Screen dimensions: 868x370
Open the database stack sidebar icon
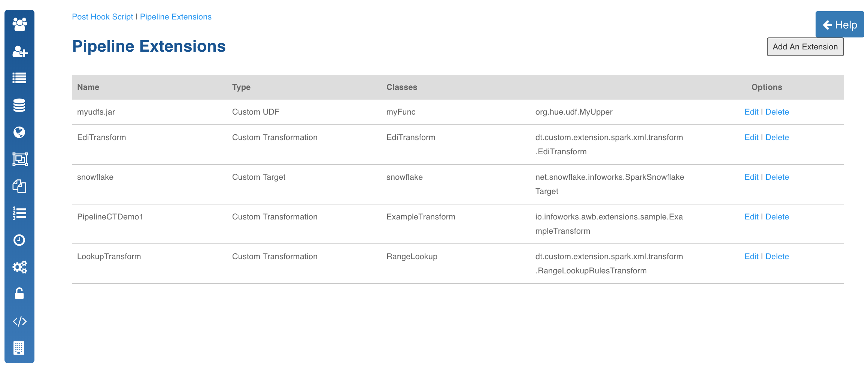tap(19, 105)
